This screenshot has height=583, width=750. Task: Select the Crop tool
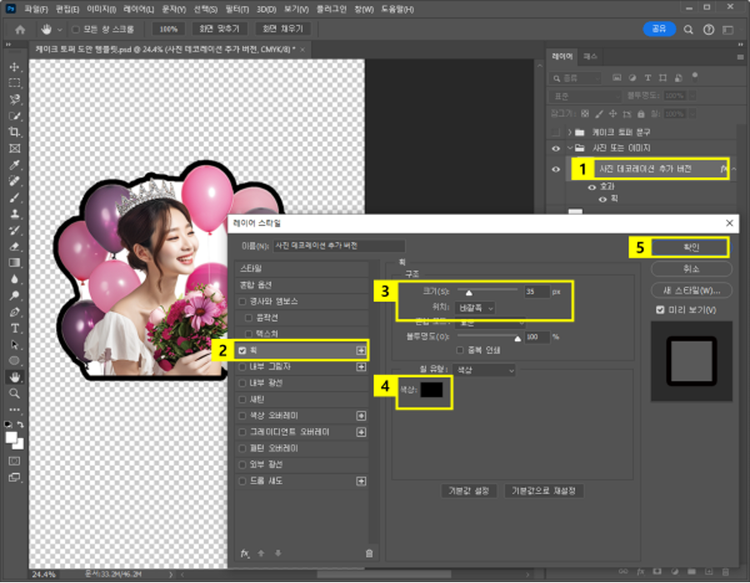pos(14,132)
